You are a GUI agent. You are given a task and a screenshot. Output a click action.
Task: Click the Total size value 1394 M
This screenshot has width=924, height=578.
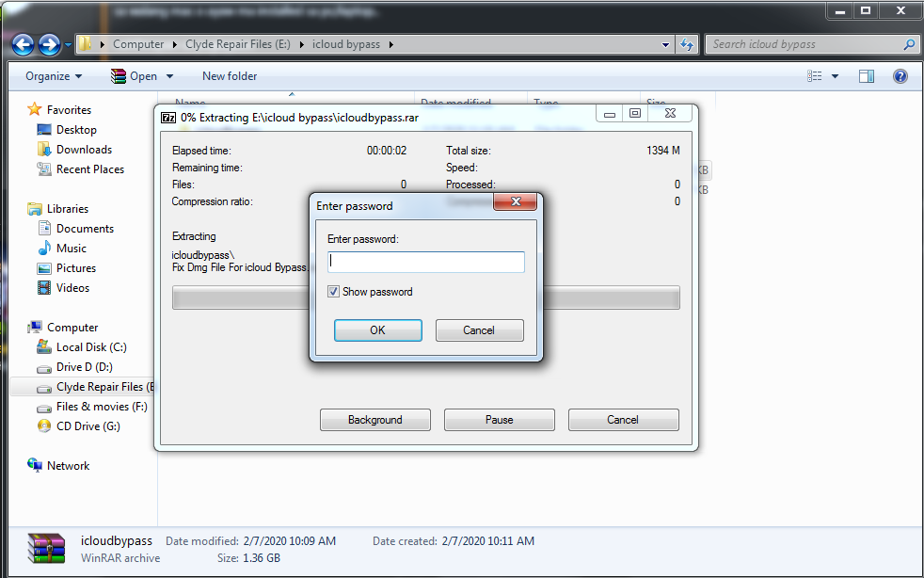tap(663, 151)
